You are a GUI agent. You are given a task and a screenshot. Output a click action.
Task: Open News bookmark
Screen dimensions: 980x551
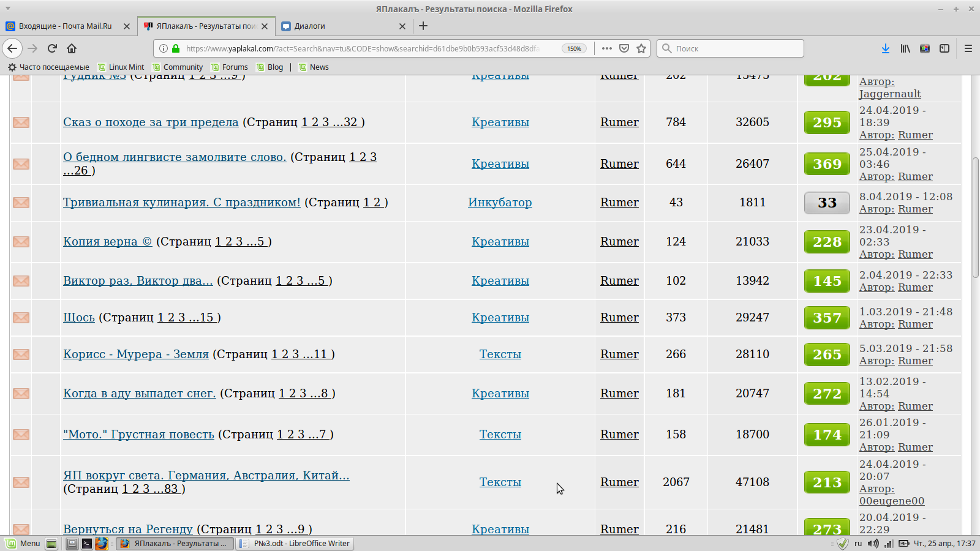314,67
